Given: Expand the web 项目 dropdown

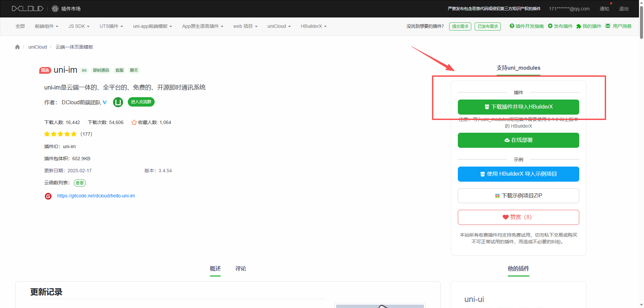Looking at the screenshot, I should 246,26.
